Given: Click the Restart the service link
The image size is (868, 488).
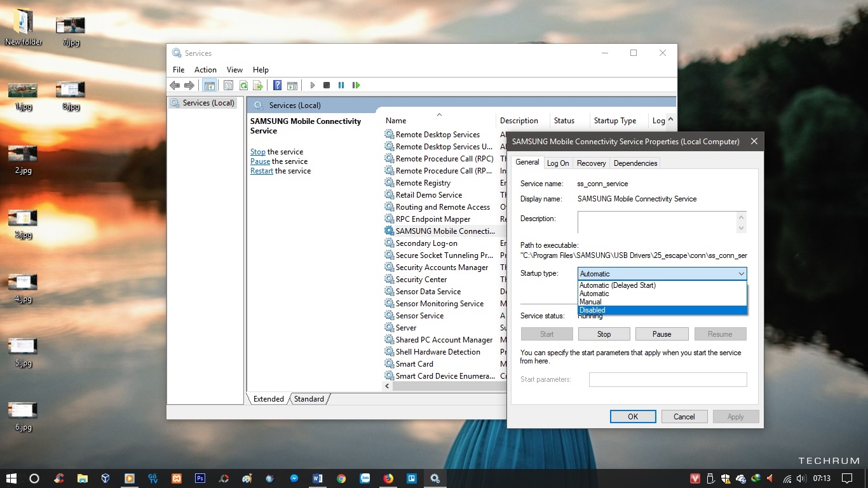Looking at the screenshot, I should (261, 171).
